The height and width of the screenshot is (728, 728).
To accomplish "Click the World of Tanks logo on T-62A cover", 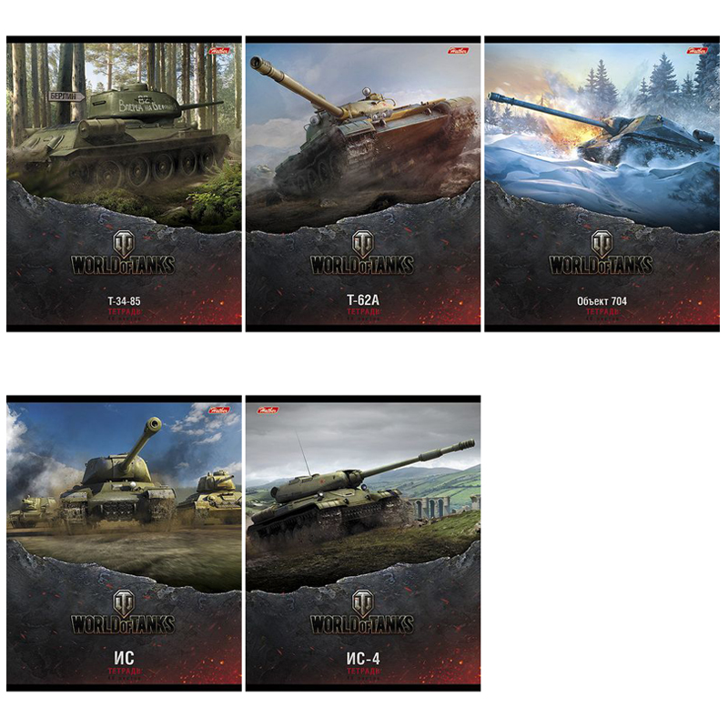I will coord(362,252).
